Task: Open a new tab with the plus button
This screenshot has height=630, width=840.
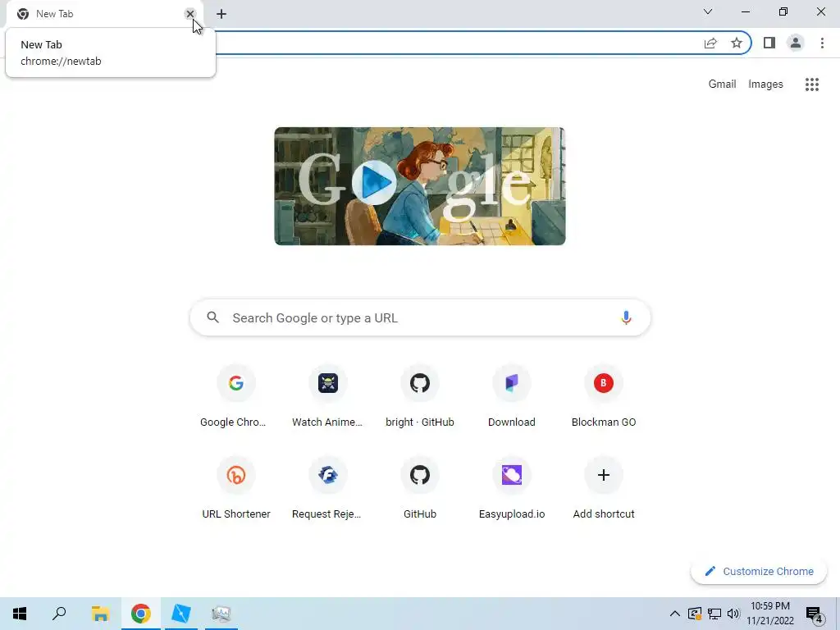Action: point(221,14)
